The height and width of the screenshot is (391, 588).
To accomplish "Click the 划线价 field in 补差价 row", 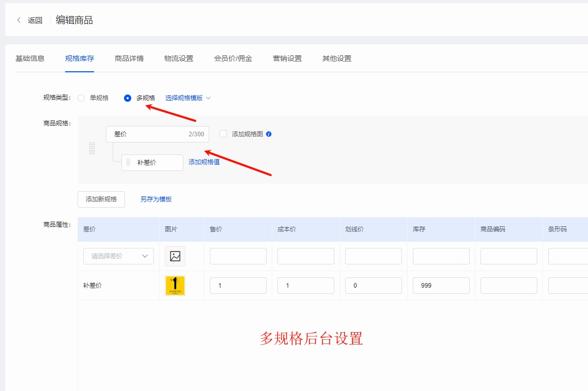I will [373, 286].
